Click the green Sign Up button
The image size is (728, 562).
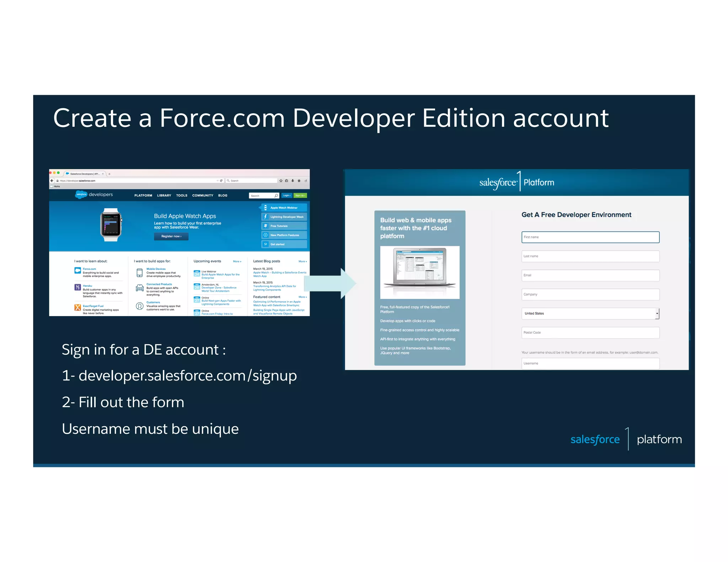tap(300, 195)
